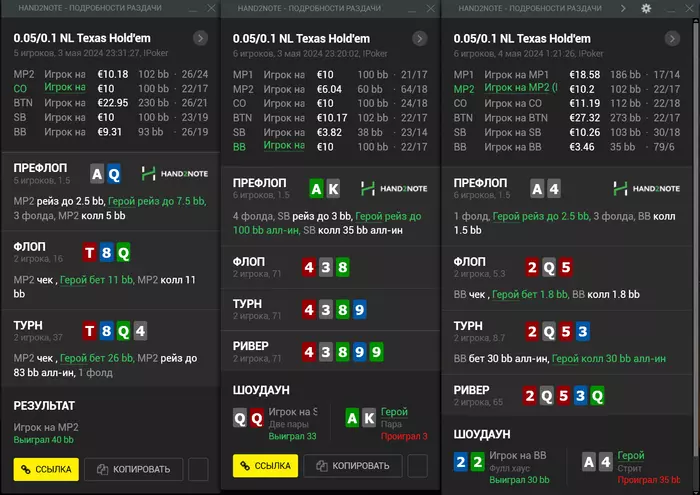Viewport: 700px width, 495px height.
Task: Click red 5 card in right window flop row
Action: tap(566, 268)
